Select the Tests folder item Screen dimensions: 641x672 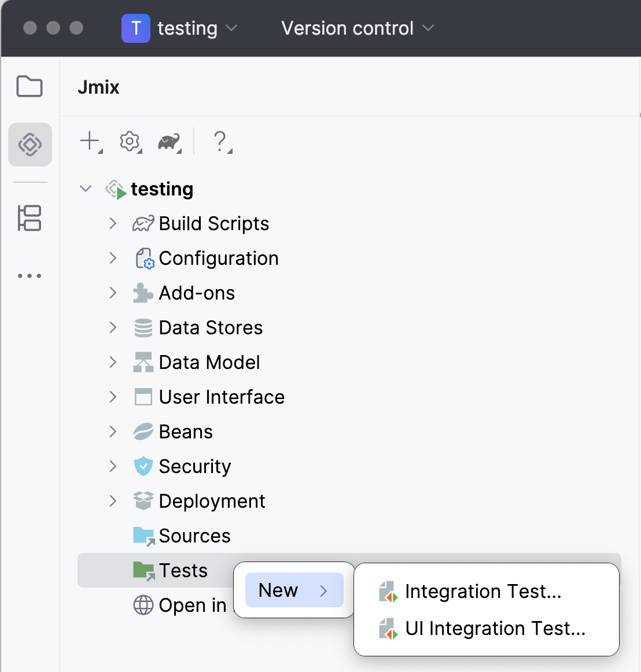coord(183,570)
